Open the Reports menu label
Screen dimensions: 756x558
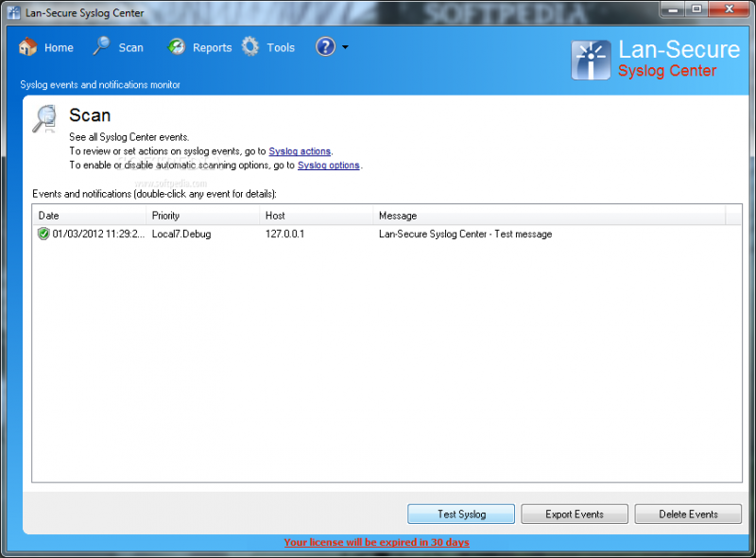[x=212, y=48]
